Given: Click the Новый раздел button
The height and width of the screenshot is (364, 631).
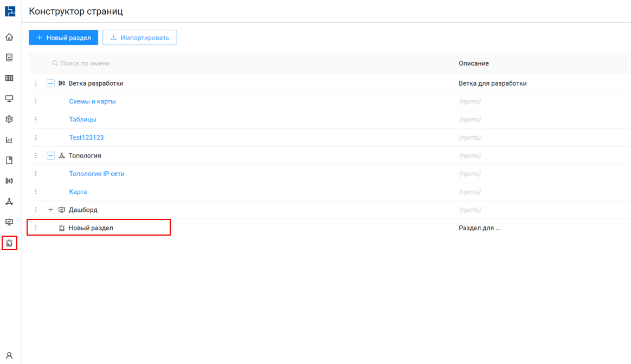Looking at the screenshot, I should click(63, 38).
